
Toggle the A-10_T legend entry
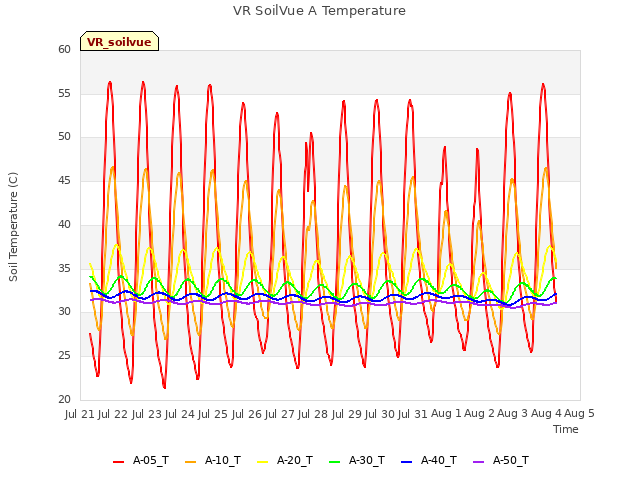(213, 461)
